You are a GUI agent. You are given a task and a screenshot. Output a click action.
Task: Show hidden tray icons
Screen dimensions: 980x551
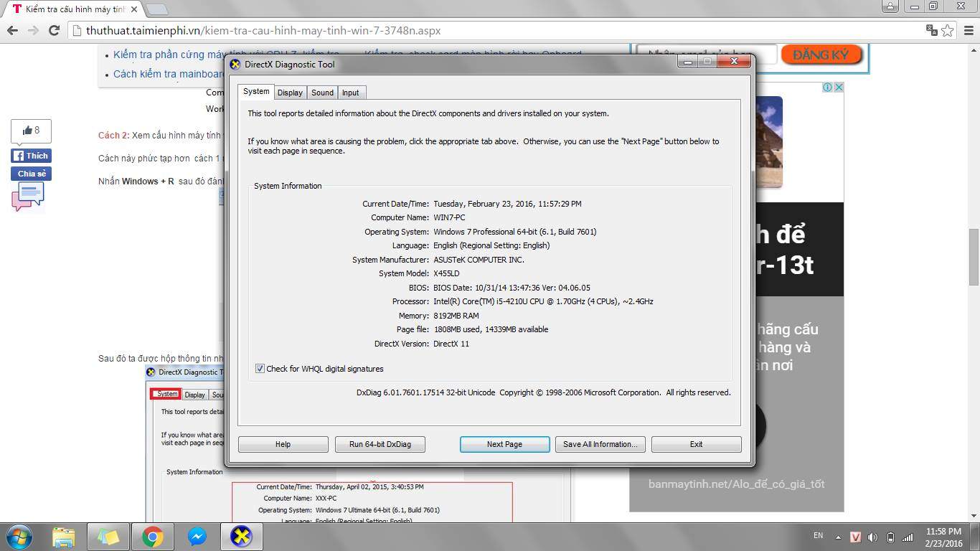[x=837, y=537]
